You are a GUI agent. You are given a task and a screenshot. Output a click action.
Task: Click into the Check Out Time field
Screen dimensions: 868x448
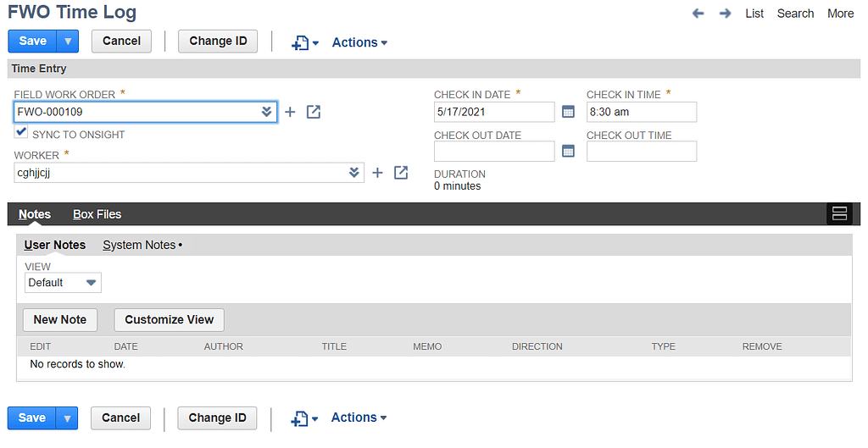pos(642,152)
